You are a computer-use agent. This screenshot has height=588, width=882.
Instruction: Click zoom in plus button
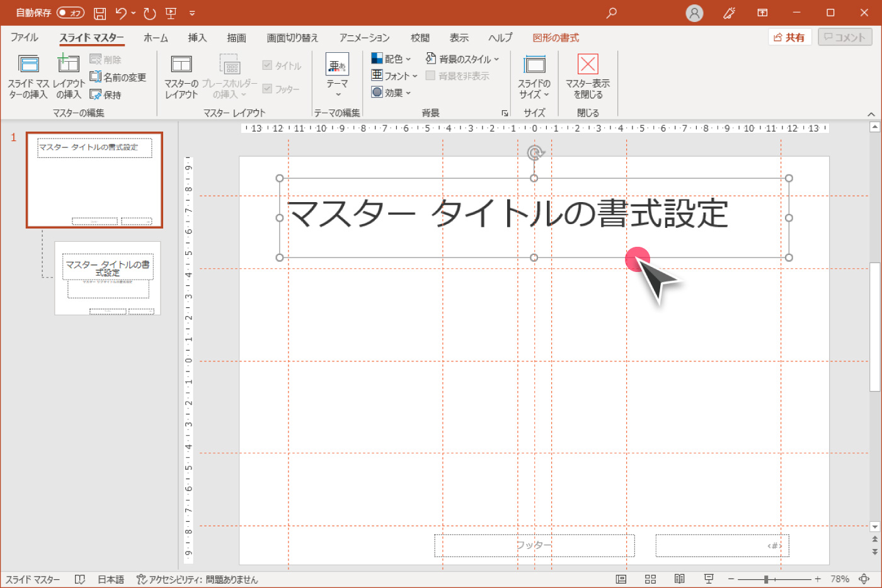(x=818, y=579)
